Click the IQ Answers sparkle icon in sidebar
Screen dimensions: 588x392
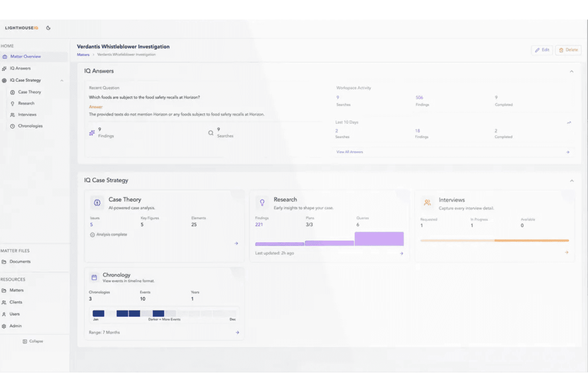(4, 69)
